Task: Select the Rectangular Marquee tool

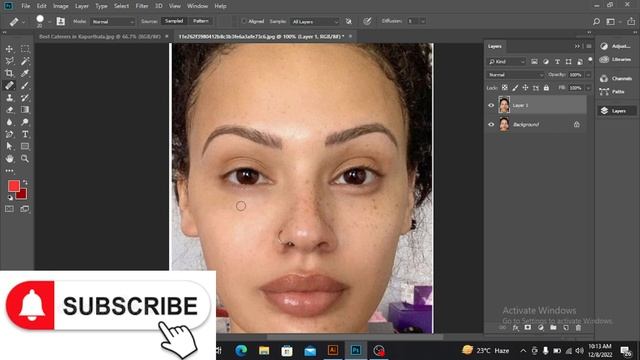Action: pos(25,49)
